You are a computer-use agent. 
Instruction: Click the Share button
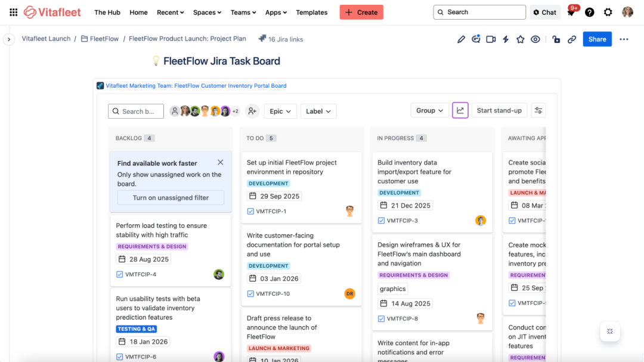[x=597, y=39]
